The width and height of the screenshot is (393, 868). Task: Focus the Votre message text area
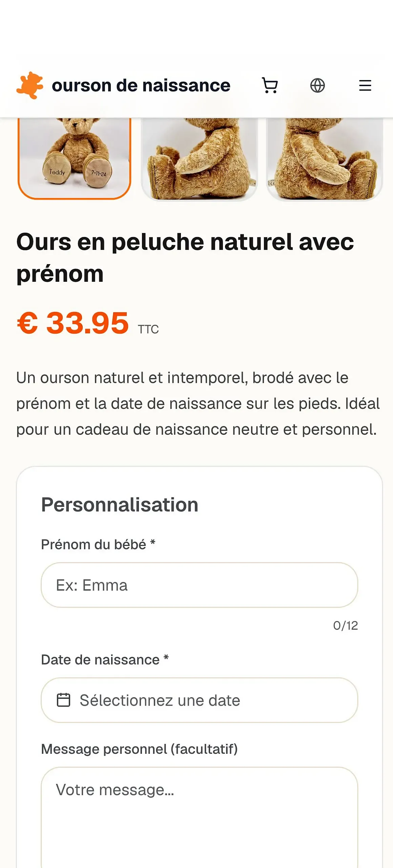200,817
